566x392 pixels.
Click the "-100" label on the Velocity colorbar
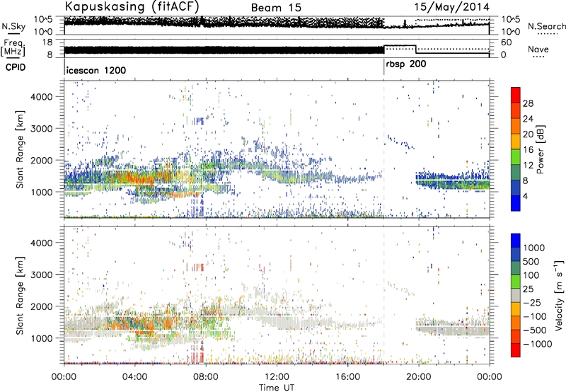coord(535,316)
